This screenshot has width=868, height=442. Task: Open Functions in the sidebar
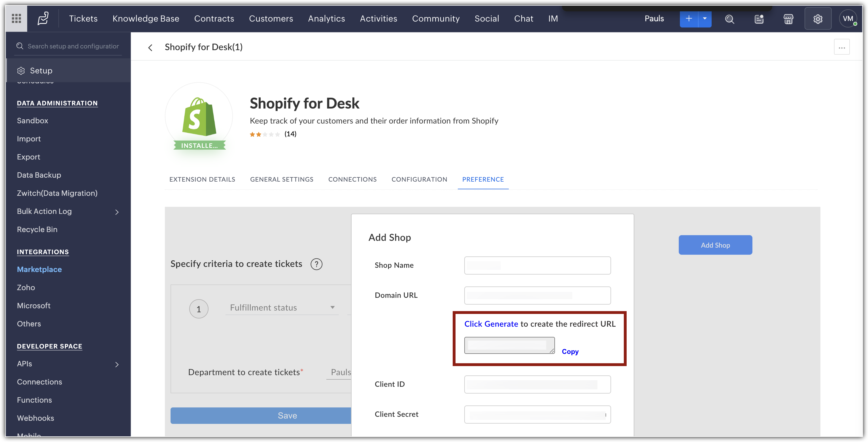tap(34, 400)
